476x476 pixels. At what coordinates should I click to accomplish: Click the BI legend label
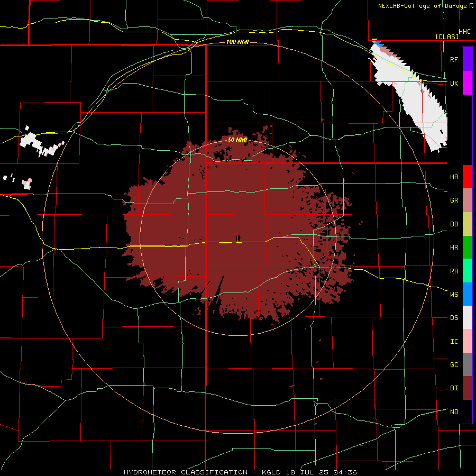click(454, 388)
